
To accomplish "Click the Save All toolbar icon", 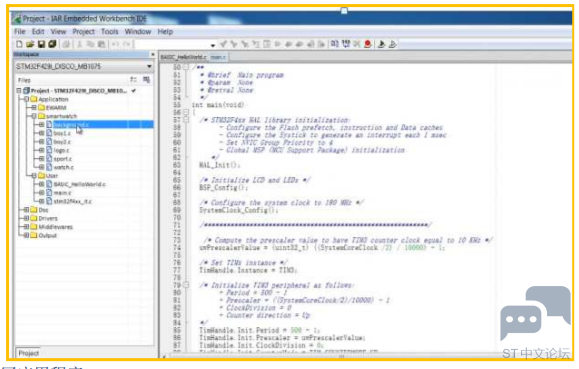I will (x=52, y=44).
